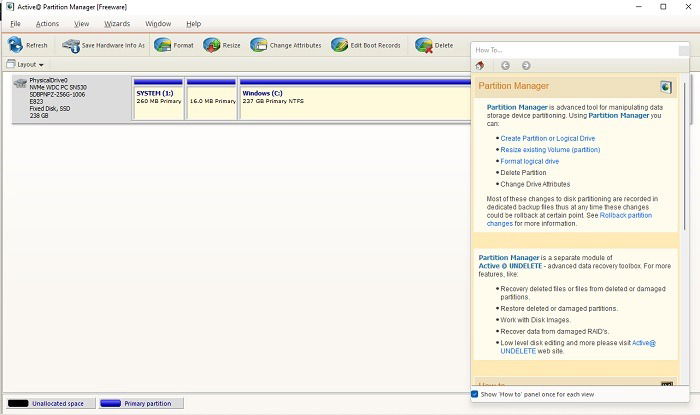Open the Edit Boot Records tool
The width and height of the screenshot is (700, 415).
[x=340, y=45]
